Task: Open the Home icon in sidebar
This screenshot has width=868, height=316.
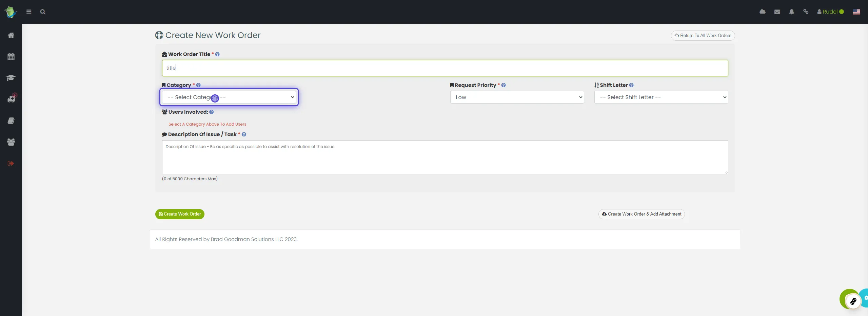Action: click(x=11, y=35)
